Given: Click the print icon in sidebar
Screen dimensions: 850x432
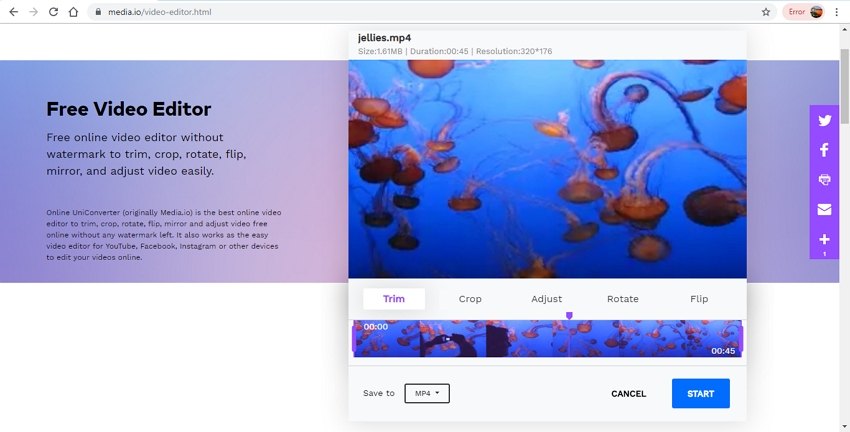Looking at the screenshot, I should point(824,180).
